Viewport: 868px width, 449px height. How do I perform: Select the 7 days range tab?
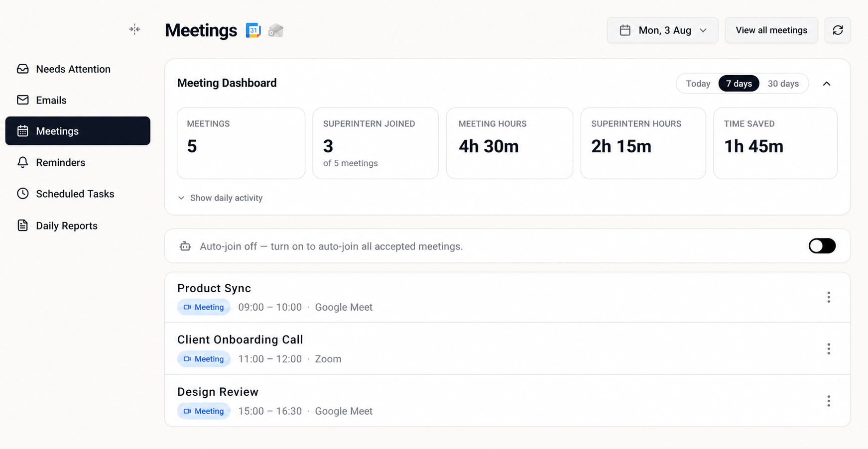click(x=739, y=84)
